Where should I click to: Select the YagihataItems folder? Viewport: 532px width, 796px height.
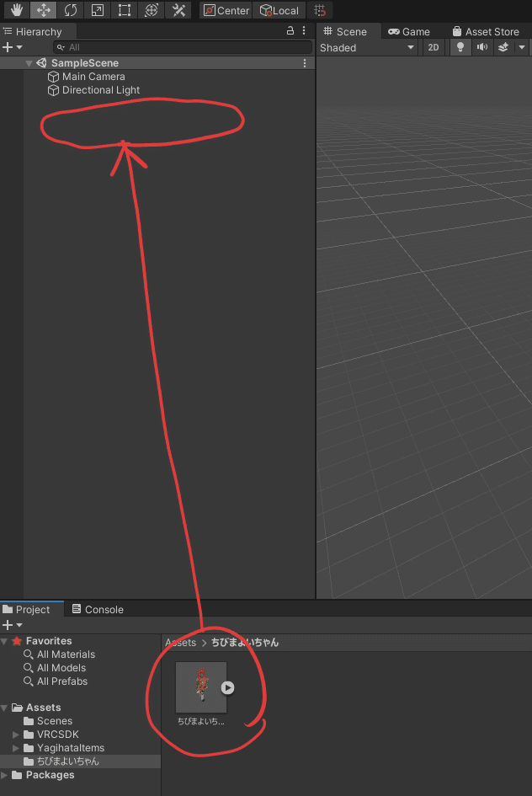tap(64, 748)
